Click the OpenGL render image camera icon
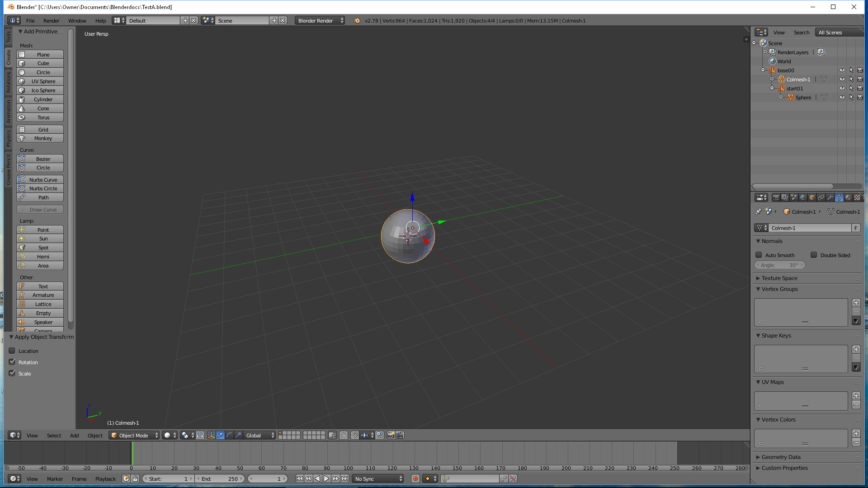The width and height of the screenshot is (868, 488). point(391,435)
